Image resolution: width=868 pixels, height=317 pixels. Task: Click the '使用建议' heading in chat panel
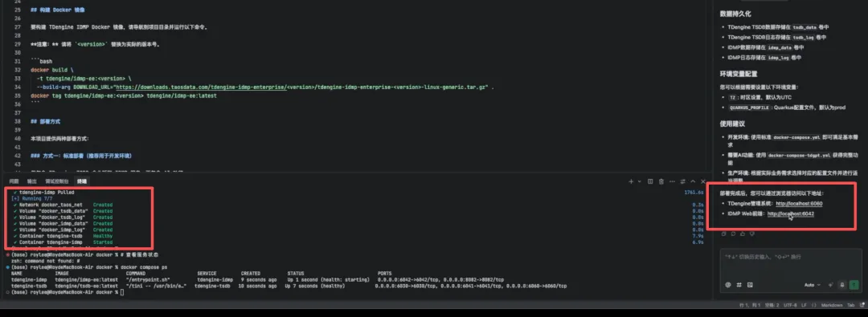pyautogui.click(x=732, y=124)
